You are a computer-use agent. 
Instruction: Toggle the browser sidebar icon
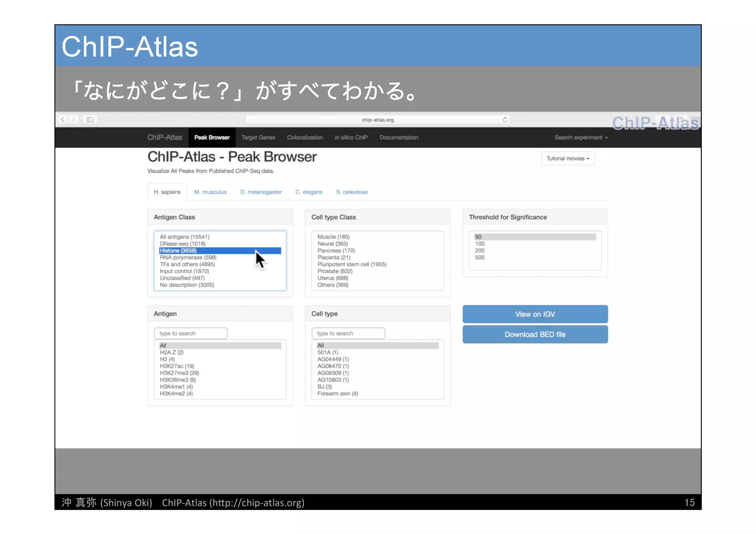pyautogui.click(x=90, y=120)
